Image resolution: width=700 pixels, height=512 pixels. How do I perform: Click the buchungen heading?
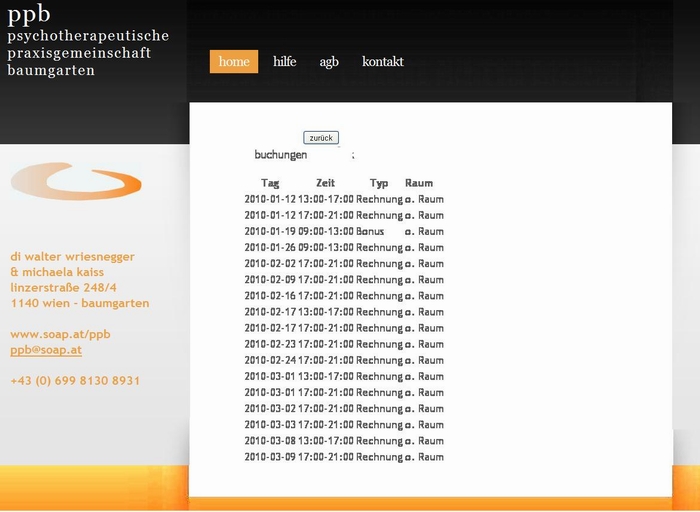(281, 155)
